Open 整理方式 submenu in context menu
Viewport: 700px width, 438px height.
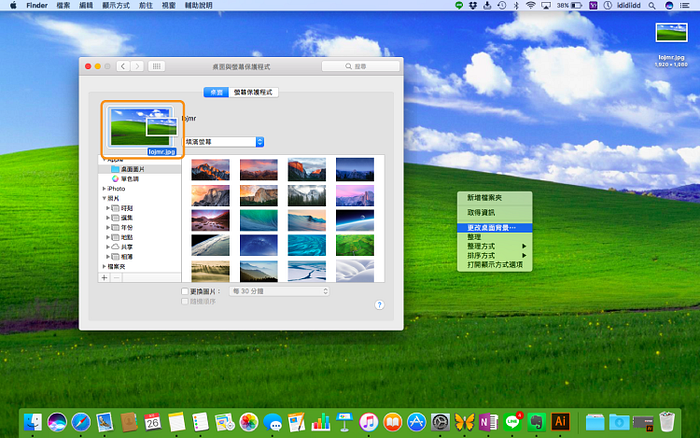tap(494, 246)
